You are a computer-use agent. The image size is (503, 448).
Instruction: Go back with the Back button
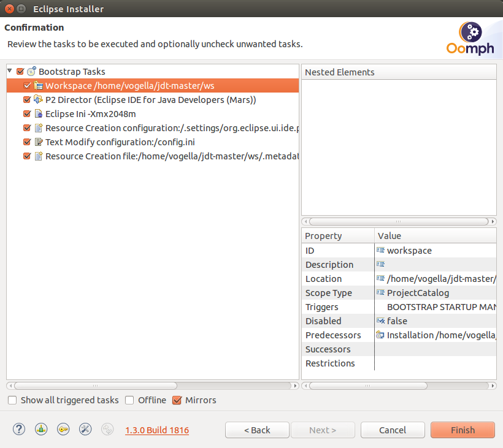click(x=257, y=430)
